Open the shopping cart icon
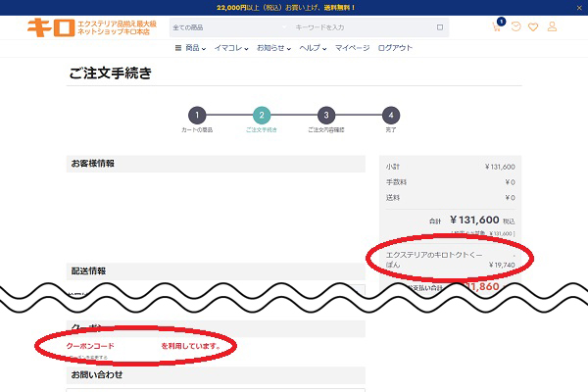 pos(497,26)
